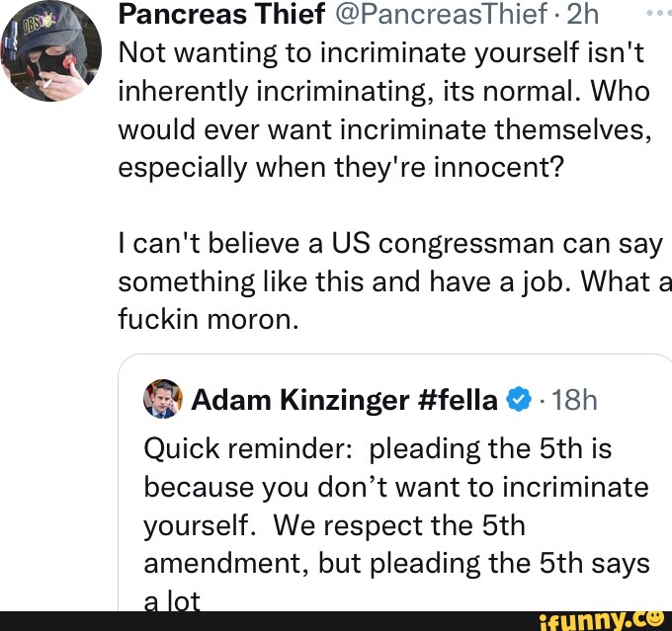Open Adam Kinzinger's display name link

point(296,400)
